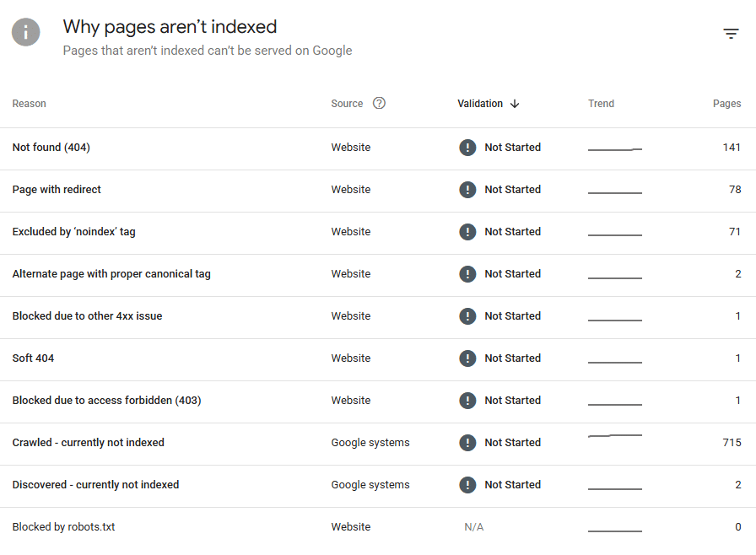
Task: Open the filter rows icon
Action: tap(731, 33)
